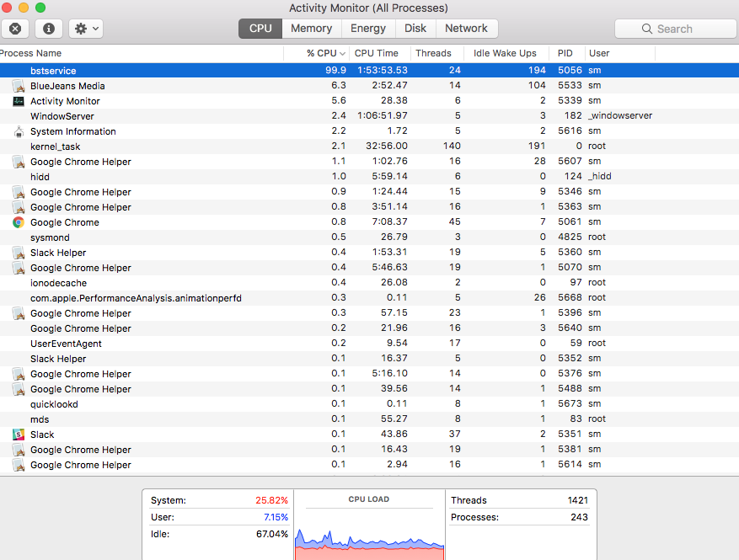Click in the Search field
The image size is (739, 560).
pyautogui.click(x=674, y=29)
